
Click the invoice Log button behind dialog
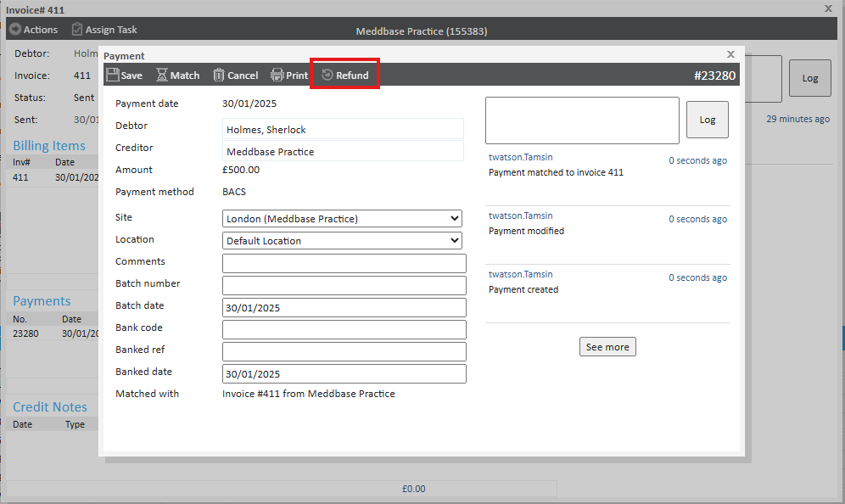coord(809,78)
